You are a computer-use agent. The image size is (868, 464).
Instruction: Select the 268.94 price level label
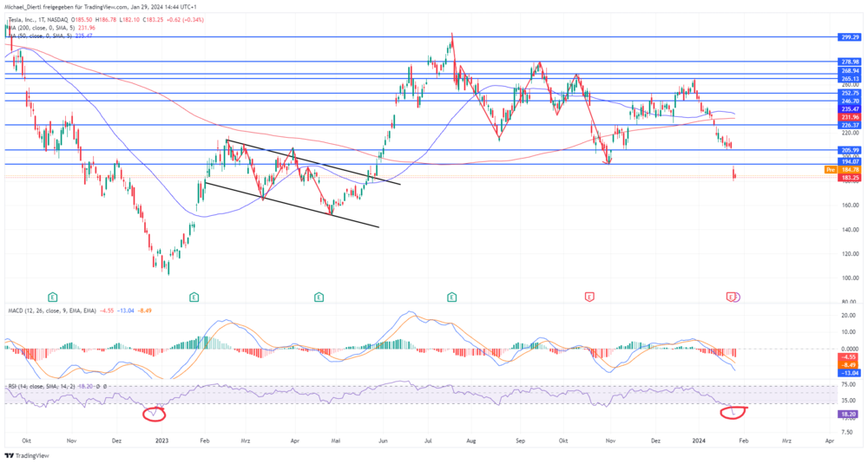click(x=849, y=71)
